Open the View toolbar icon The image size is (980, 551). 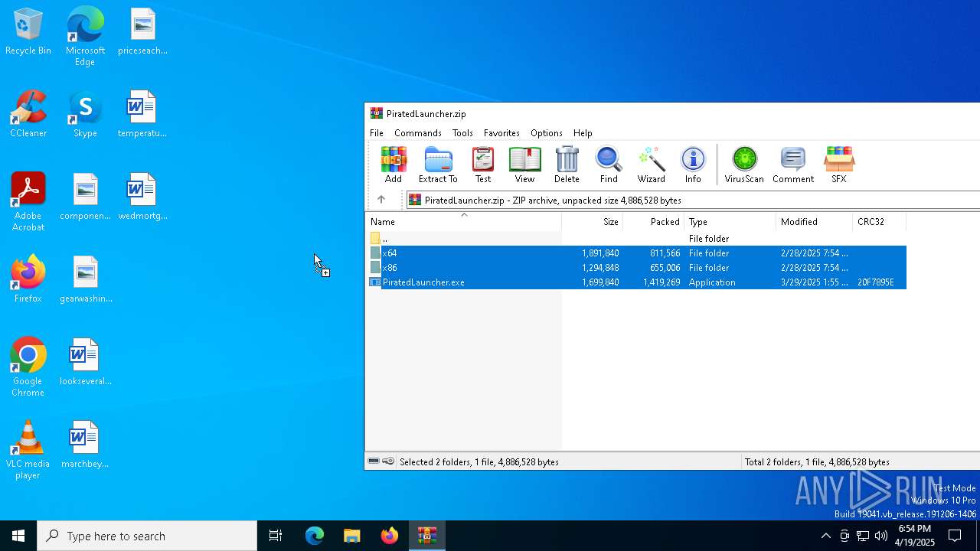point(524,165)
